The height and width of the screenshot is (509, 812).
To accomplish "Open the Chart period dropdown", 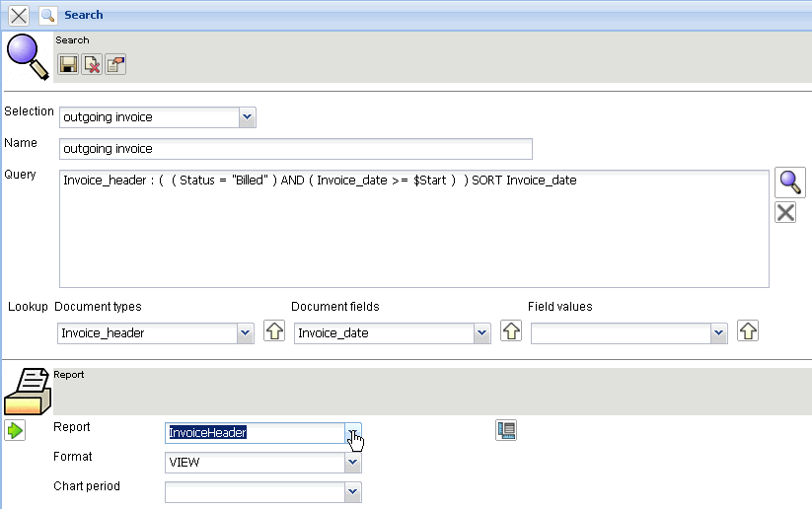I will coord(352,490).
